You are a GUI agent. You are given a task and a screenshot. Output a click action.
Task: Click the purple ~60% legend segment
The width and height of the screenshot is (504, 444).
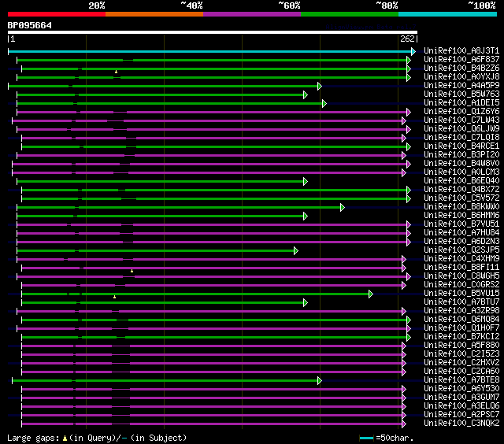pos(252,14)
